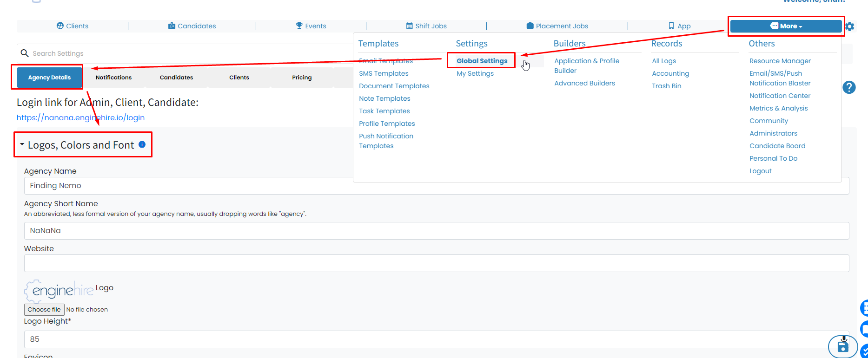Toggle the More dropdown button
The height and width of the screenshot is (358, 868).
[786, 26]
